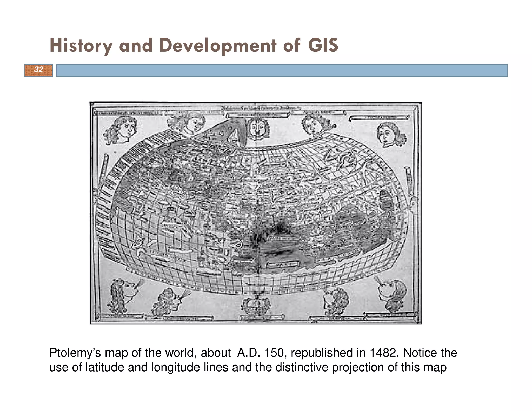Click the orange slide number 32 box
The width and height of the screenshot is (532, 411).
coord(38,70)
